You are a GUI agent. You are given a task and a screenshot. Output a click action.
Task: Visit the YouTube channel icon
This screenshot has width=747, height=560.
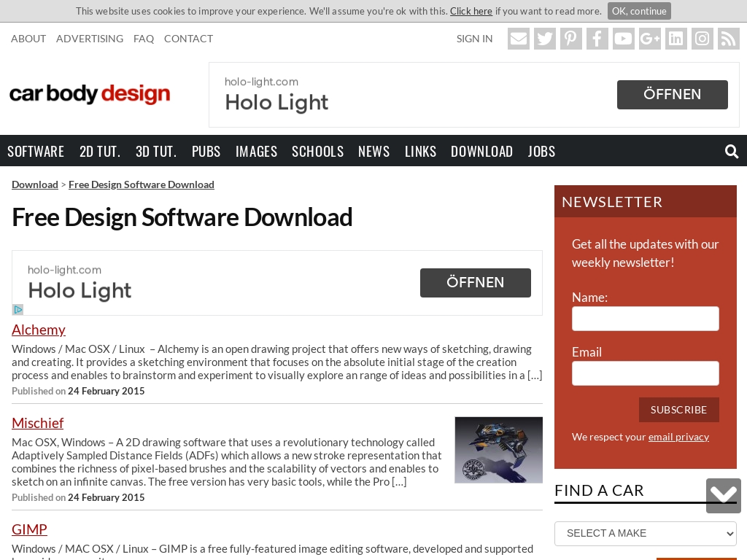[624, 39]
